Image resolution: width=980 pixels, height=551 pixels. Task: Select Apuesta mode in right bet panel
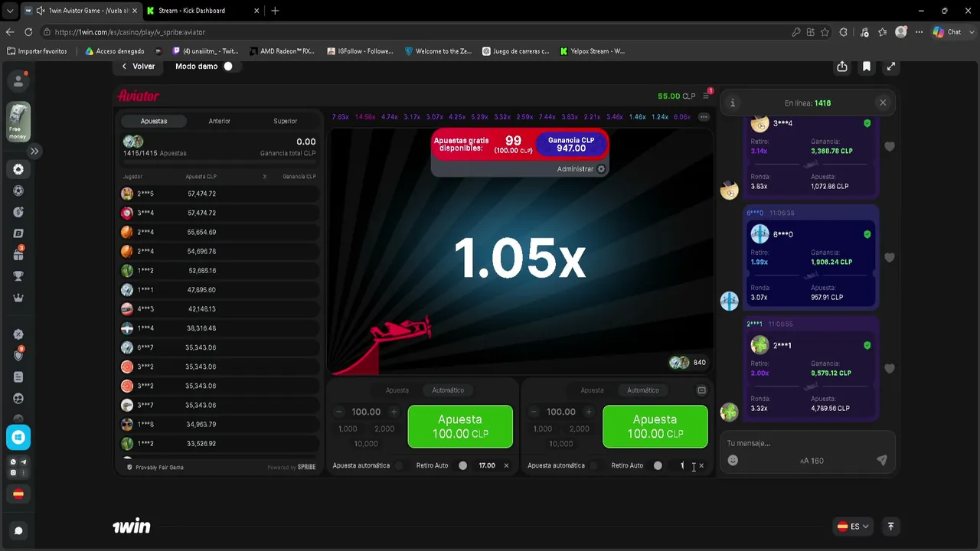click(592, 390)
